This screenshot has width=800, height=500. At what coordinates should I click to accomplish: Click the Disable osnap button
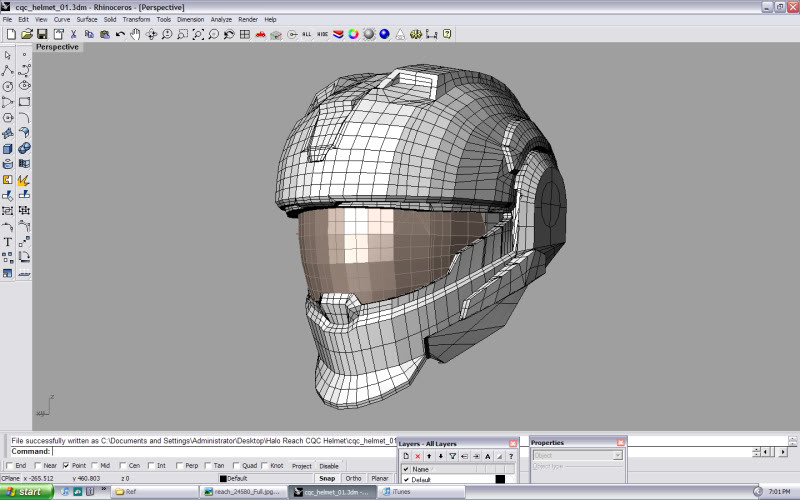[329, 466]
